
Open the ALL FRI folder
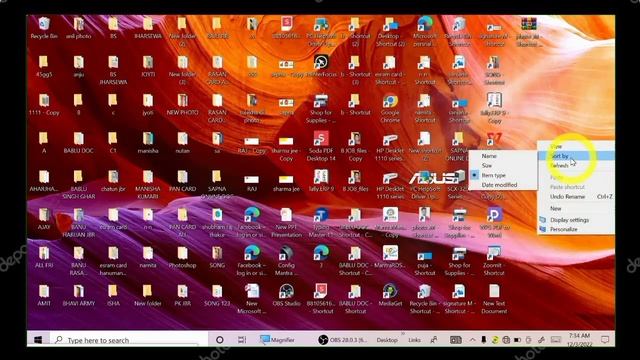44,258
